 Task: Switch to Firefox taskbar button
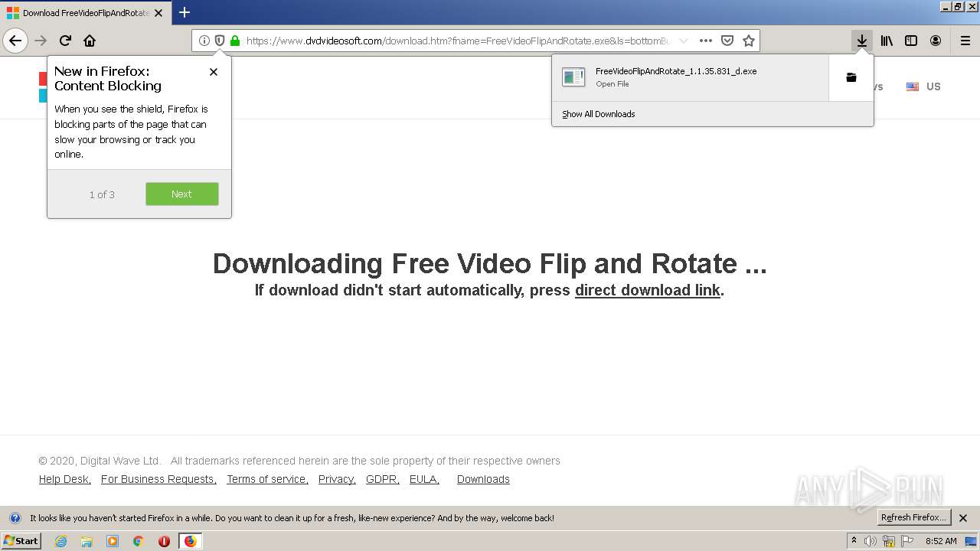190,541
